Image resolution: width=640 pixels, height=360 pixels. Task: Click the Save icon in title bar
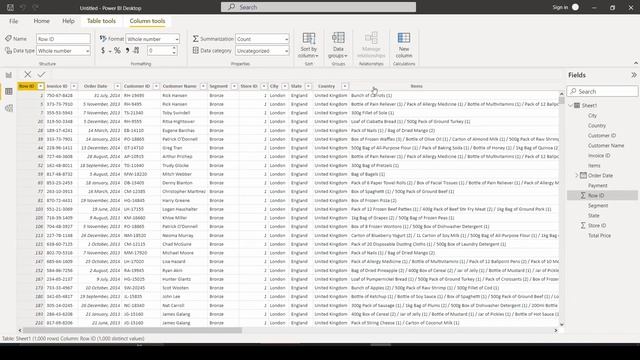click(x=10, y=7)
